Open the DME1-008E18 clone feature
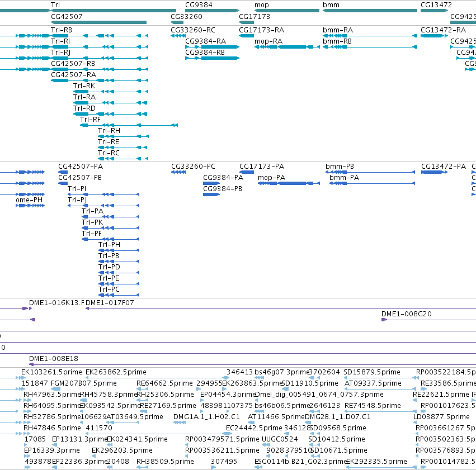 54,359
